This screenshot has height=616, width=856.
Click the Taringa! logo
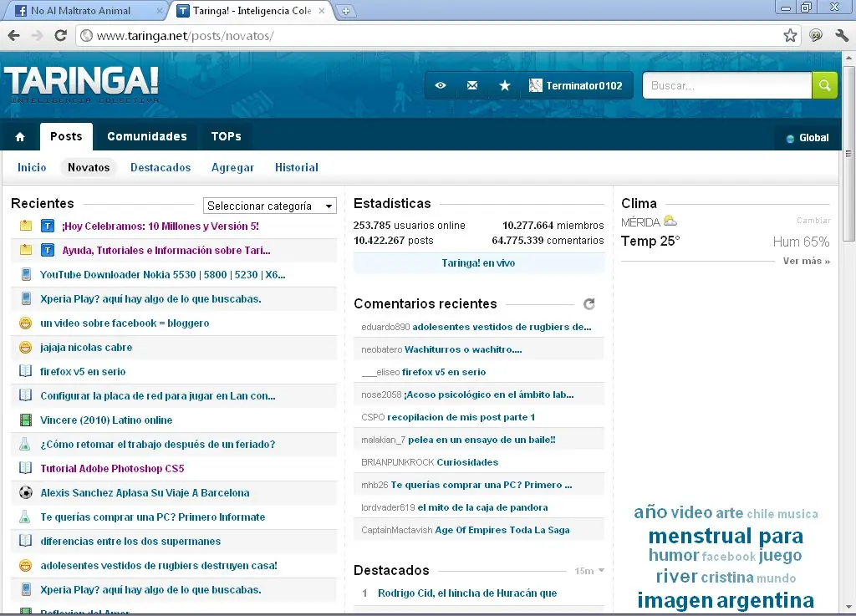82,84
